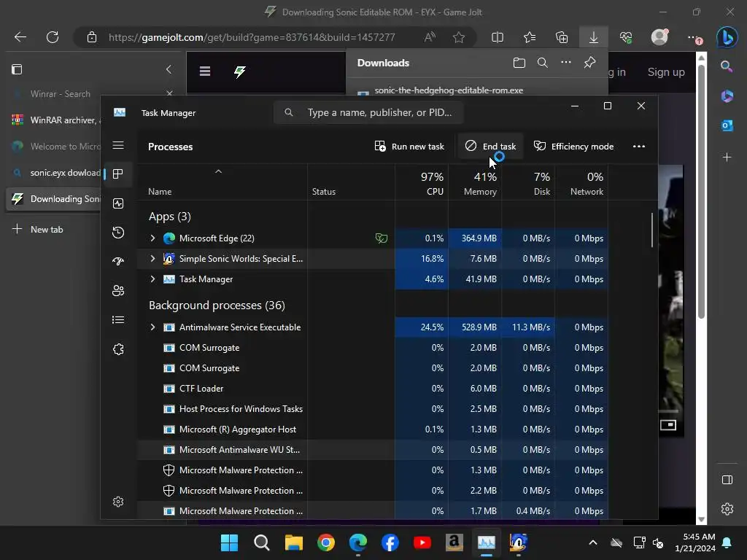Show hidden system tray icons chevron
The height and width of the screenshot is (560, 747).
592,542
